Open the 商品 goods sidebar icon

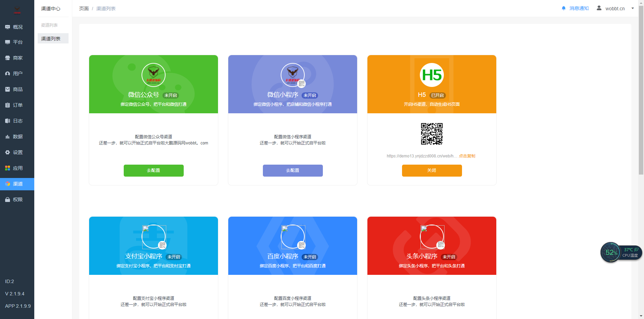pyautogui.click(x=8, y=89)
